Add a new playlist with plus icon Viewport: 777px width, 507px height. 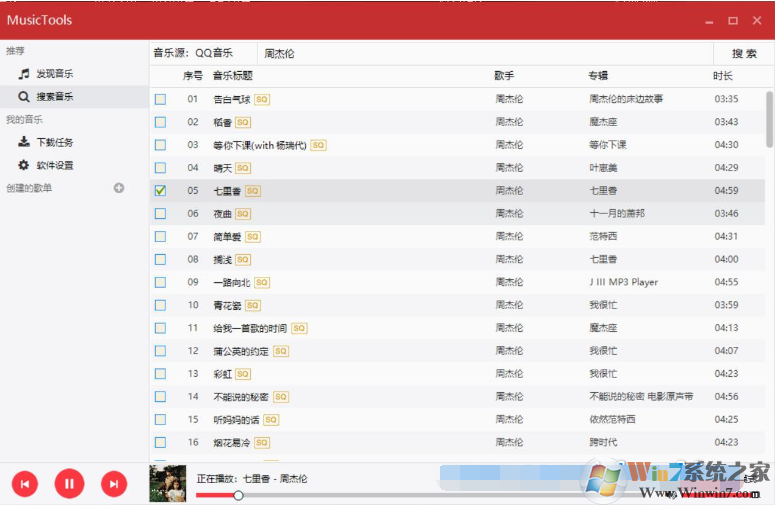pyautogui.click(x=119, y=188)
